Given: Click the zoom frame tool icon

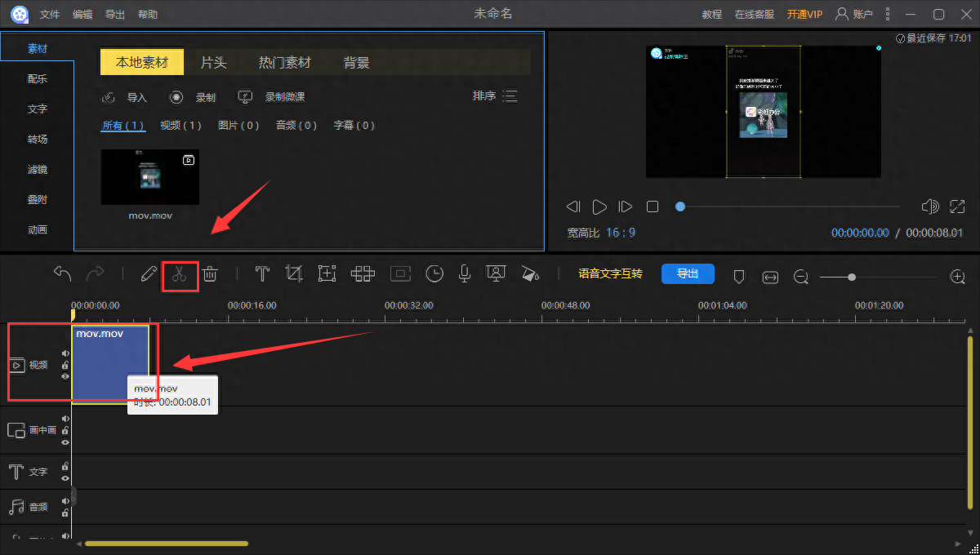Looking at the screenshot, I should pyautogui.click(x=327, y=274).
